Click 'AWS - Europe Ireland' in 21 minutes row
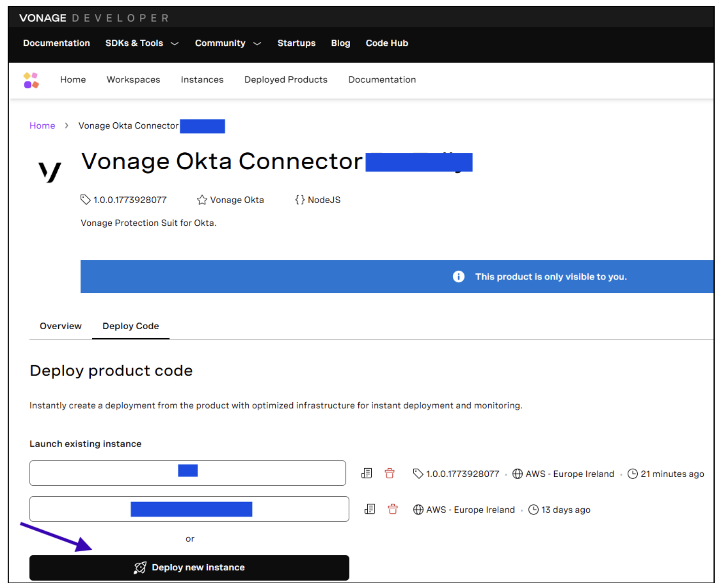718x588 pixels. point(570,474)
